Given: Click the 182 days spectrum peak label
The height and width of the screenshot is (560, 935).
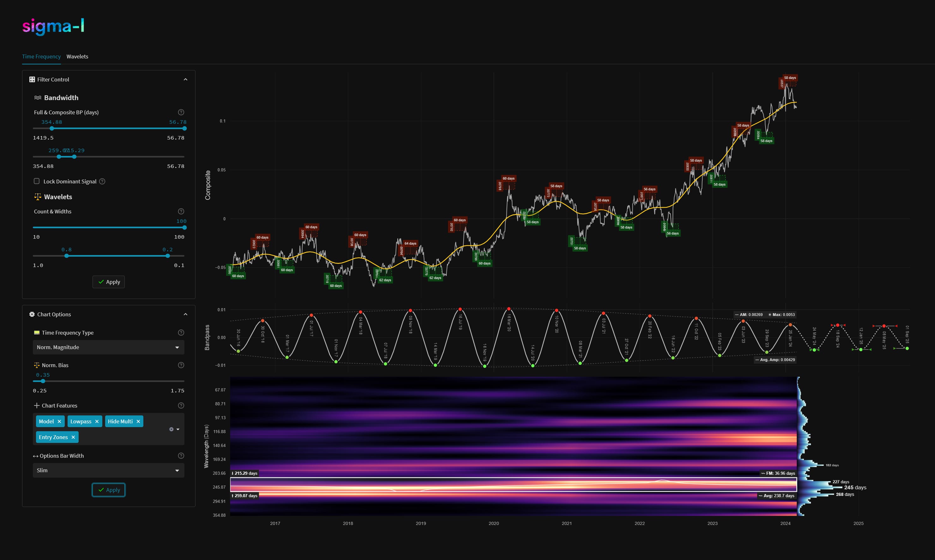Looking at the screenshot, I should [832, 466].
